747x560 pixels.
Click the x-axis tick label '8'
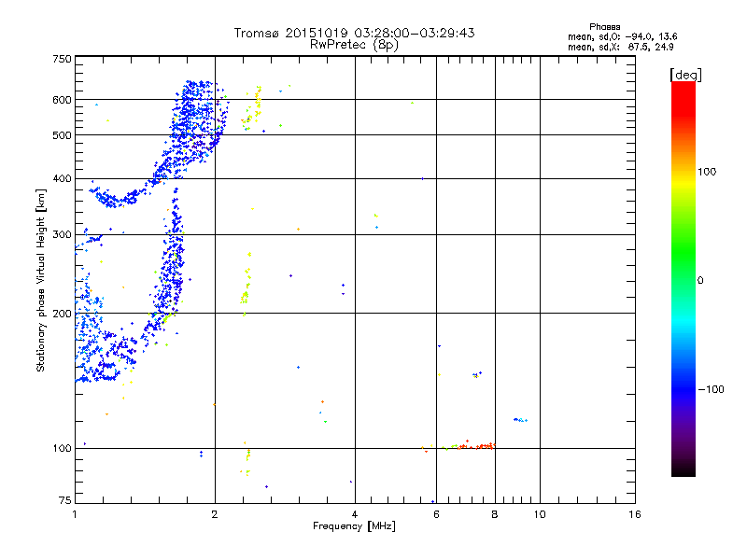(x=495, y=514)
